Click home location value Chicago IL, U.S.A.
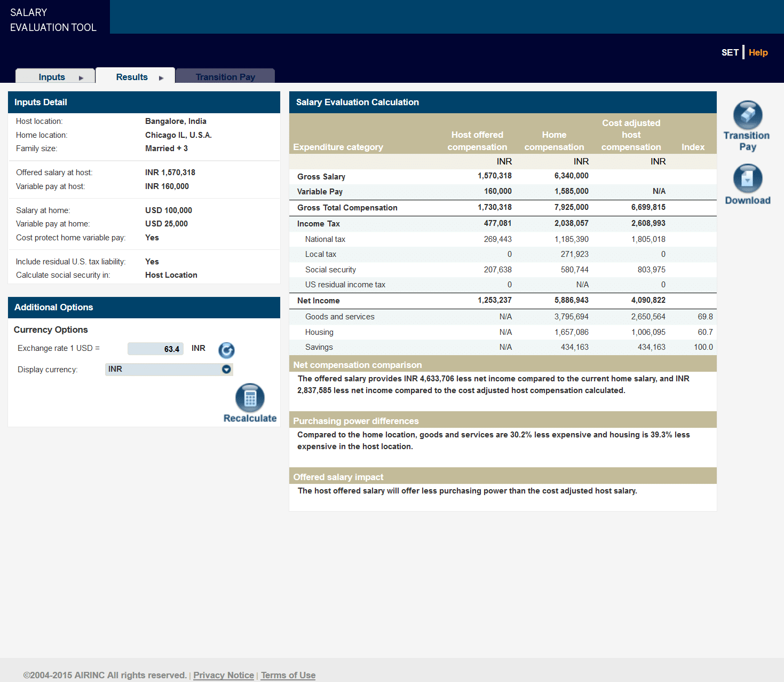 (x=178, y=135)
